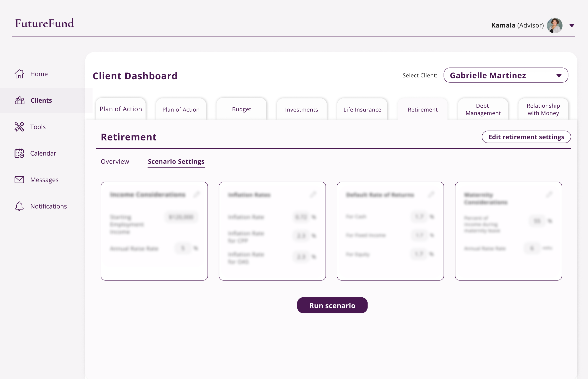The image size is (588, 379).
Task: Click the Tools wrench icon
Action: click(19, 127)
